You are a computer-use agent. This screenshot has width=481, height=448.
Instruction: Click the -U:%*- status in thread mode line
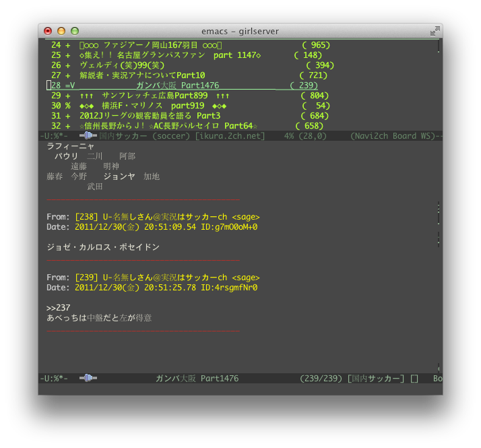54,379
